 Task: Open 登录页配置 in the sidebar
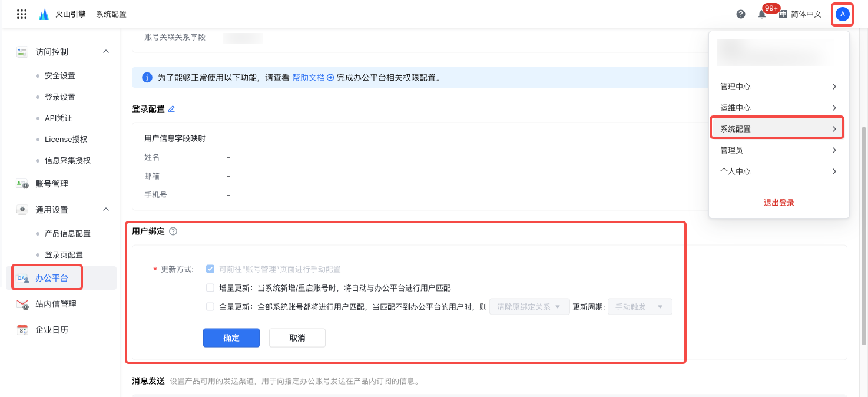64,255
